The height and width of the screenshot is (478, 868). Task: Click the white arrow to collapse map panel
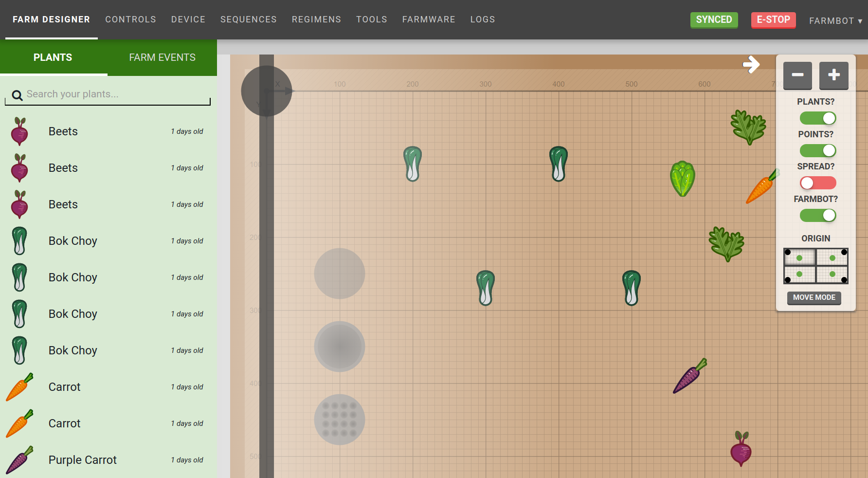pos(751,64)
